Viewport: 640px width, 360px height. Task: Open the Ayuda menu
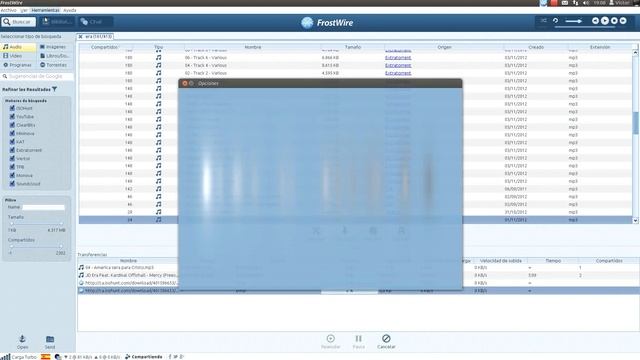70,10
